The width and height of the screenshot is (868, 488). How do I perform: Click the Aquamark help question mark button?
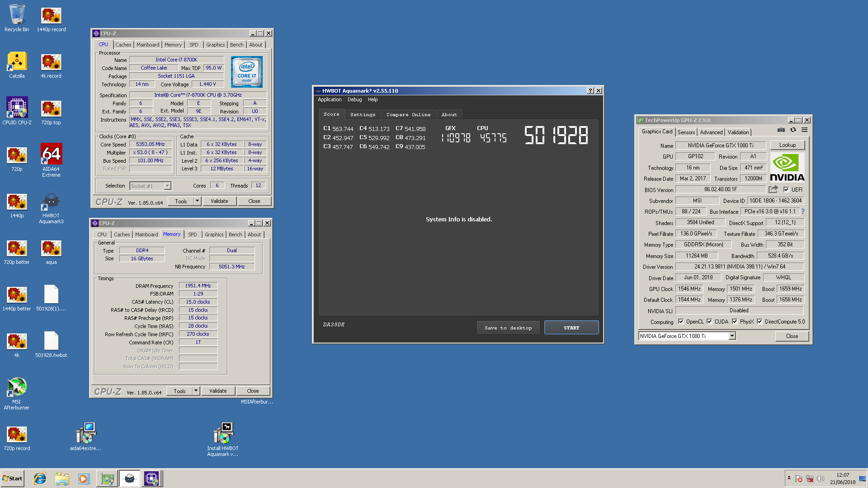(x=590, y=91)
